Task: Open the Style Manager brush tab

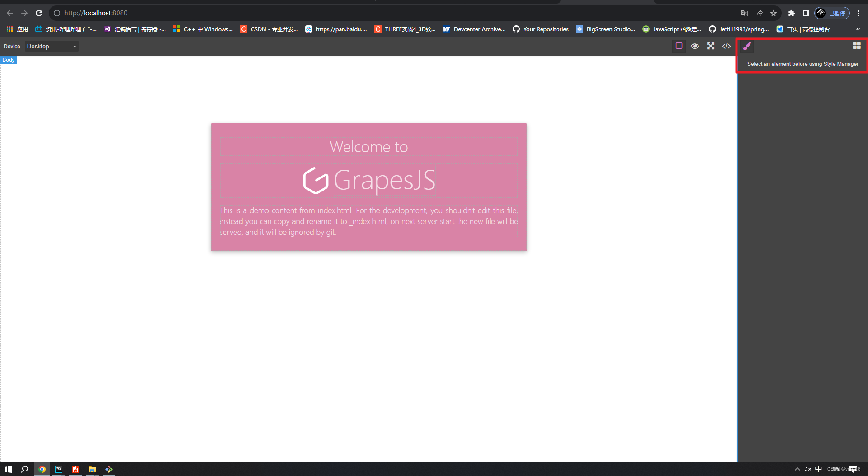Action: (747, 46)
